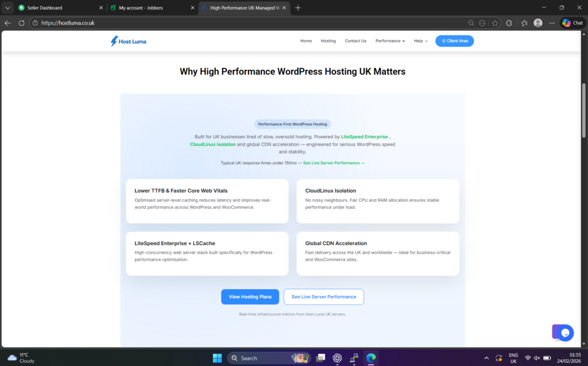Close the High Performance UK Managed tab

pyautogui.click(x=284, y=8)
